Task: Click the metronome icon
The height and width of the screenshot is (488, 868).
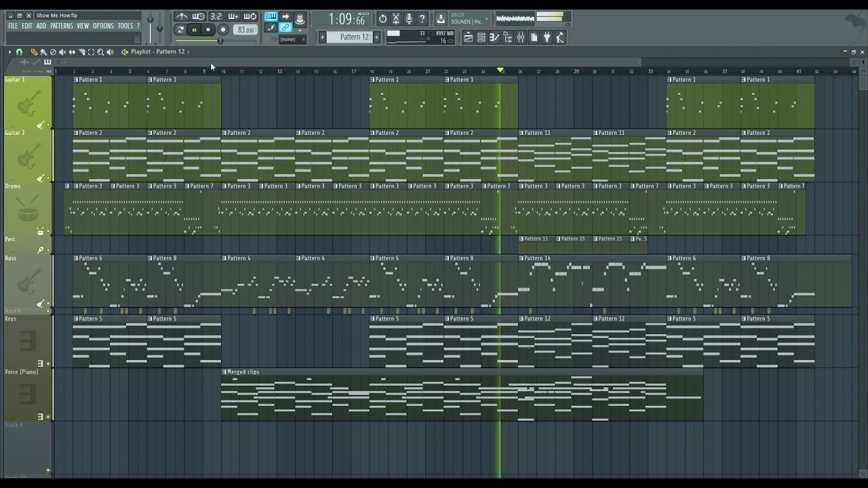Action: (x=182, y=16)
